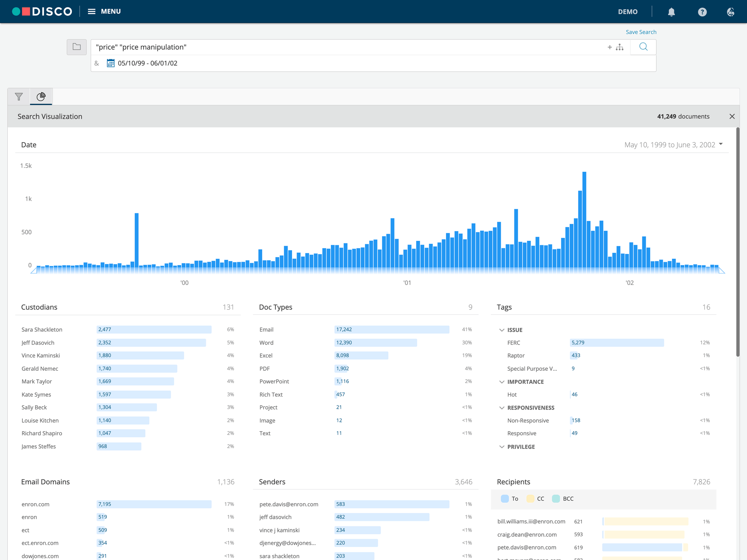Click the calendar date filter icon
This screenshot has width=747, height=560.
point(111,63)
